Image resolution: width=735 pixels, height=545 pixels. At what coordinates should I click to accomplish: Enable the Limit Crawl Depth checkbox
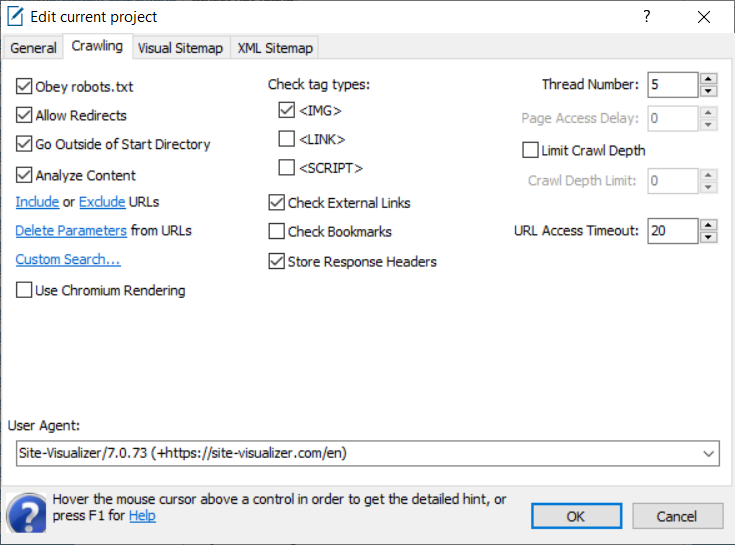[x=531, y=150]
